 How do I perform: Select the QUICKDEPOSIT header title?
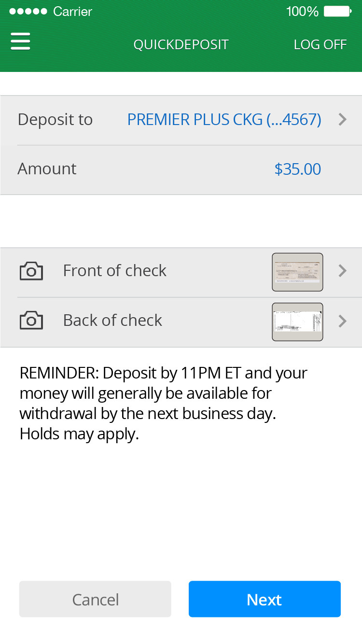click(x=181, y=45)
